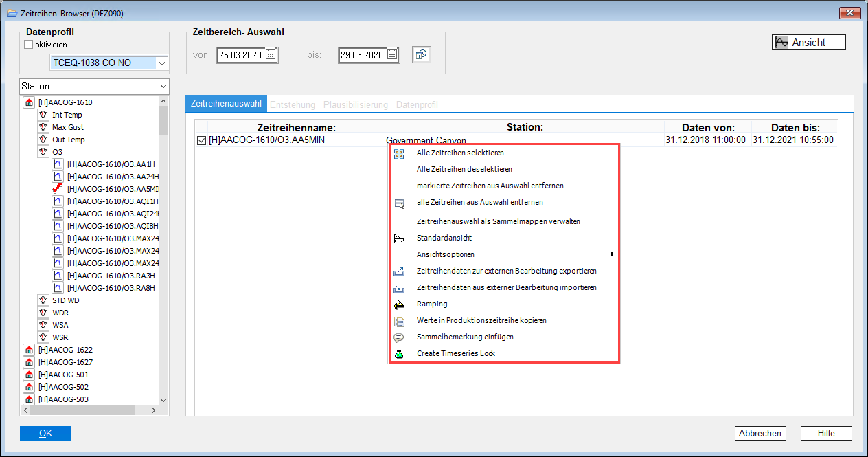Click the AACOG-1622 station house icon
The width and height of the screenshot is (868, 457).
pyautogui.click(x=29, y=350)
